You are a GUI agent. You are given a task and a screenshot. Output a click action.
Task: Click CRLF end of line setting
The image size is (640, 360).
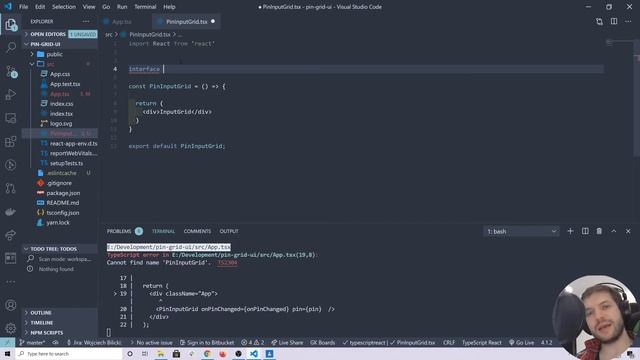(449, 342)
